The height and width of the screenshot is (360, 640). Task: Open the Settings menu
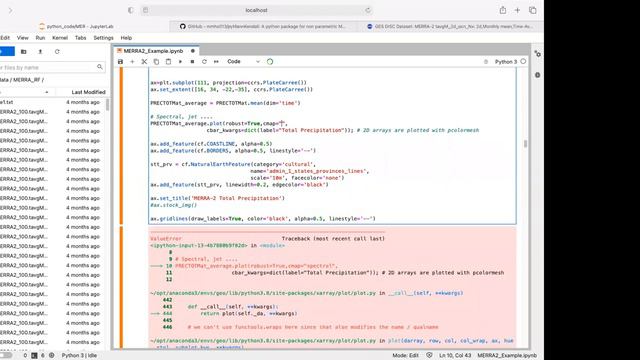point(103,38)
